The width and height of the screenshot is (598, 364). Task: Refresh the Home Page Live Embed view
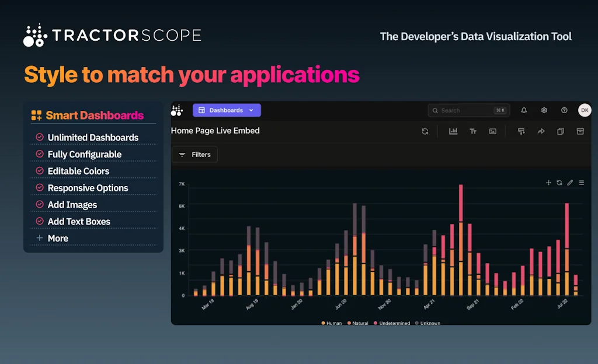pos(425,131)
